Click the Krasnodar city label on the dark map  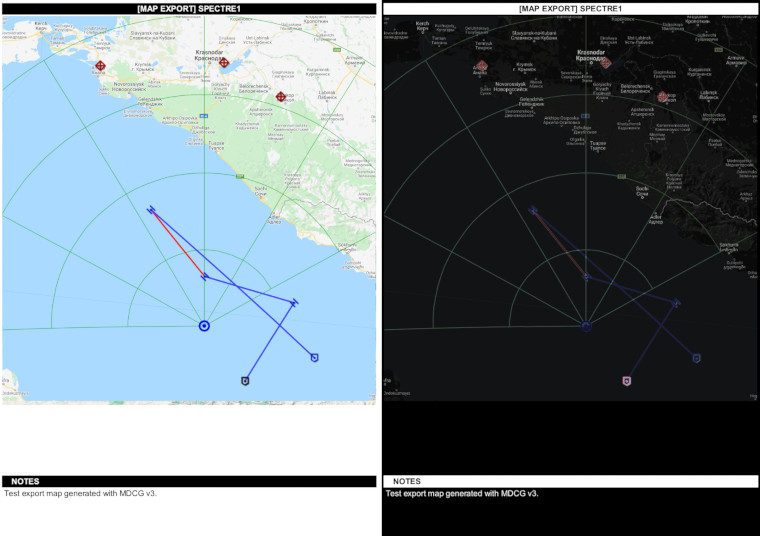(x=591, y=55)
